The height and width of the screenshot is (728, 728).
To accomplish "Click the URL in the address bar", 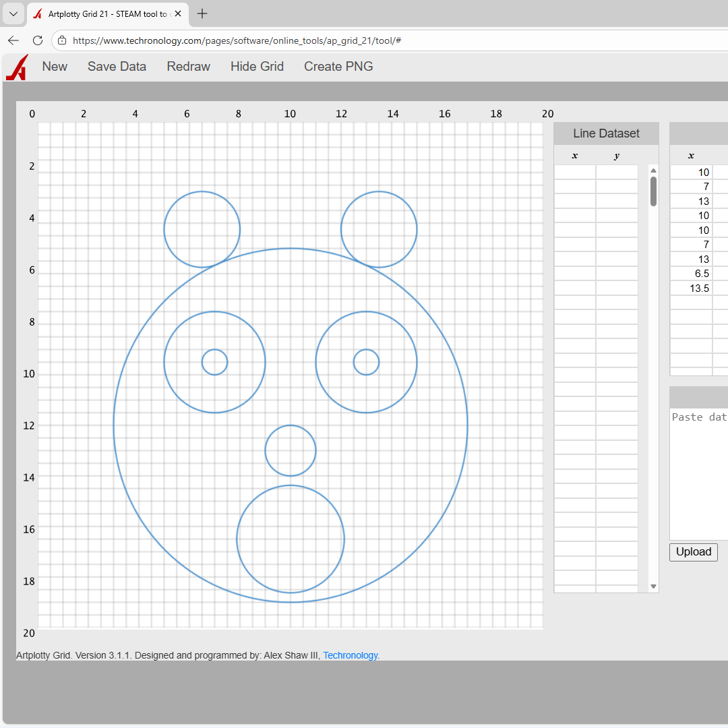I will coord(236,40).
